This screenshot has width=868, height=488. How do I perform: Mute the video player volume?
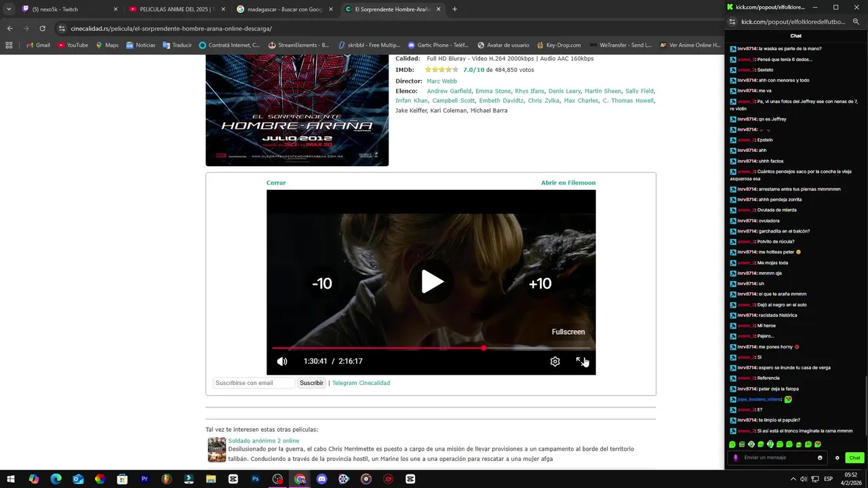coord(282,361)
